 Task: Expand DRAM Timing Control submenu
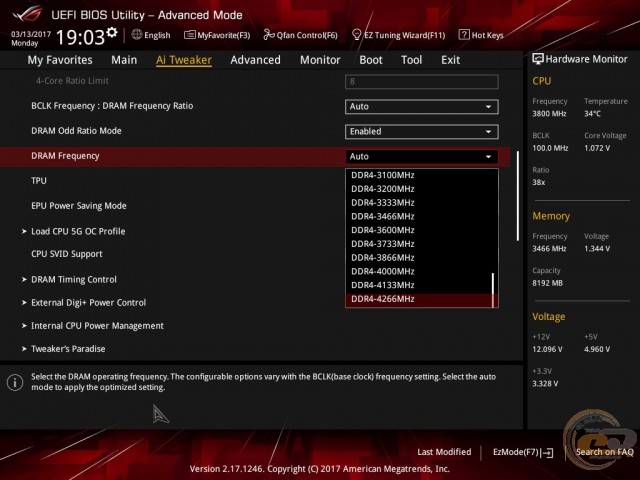coord(73,280)
